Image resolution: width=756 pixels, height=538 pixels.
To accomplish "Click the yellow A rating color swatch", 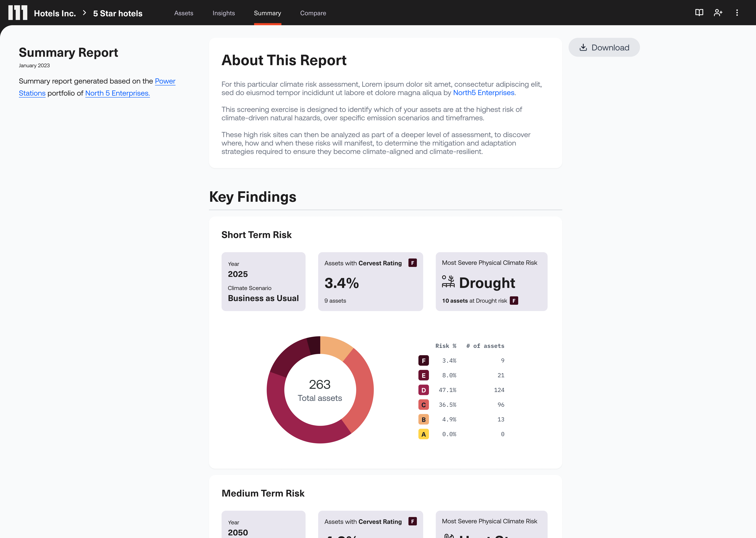I will tap(423, 434).
